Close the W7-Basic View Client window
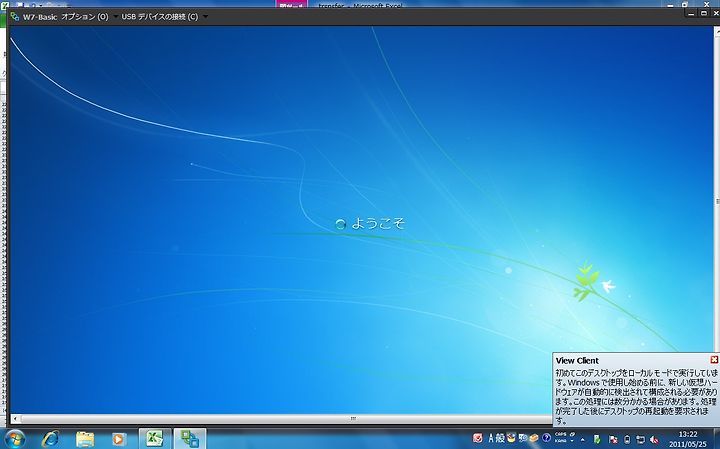The image size is (720, 449). point(714,13)
